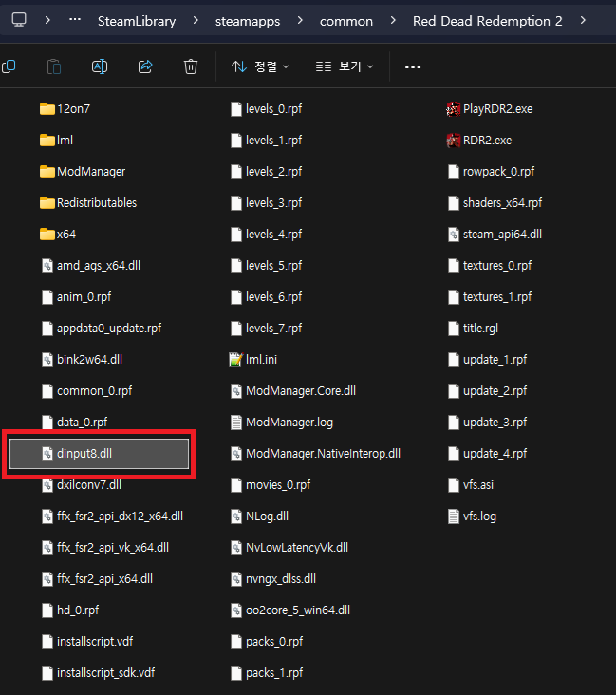Expand chevron after common breadcrumb

393,20
